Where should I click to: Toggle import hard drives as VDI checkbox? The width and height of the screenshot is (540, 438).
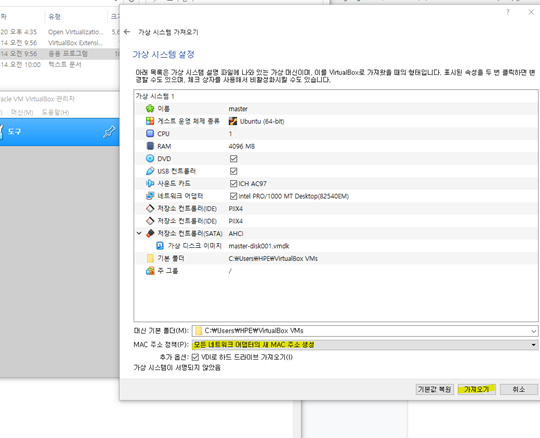[195, 357]
